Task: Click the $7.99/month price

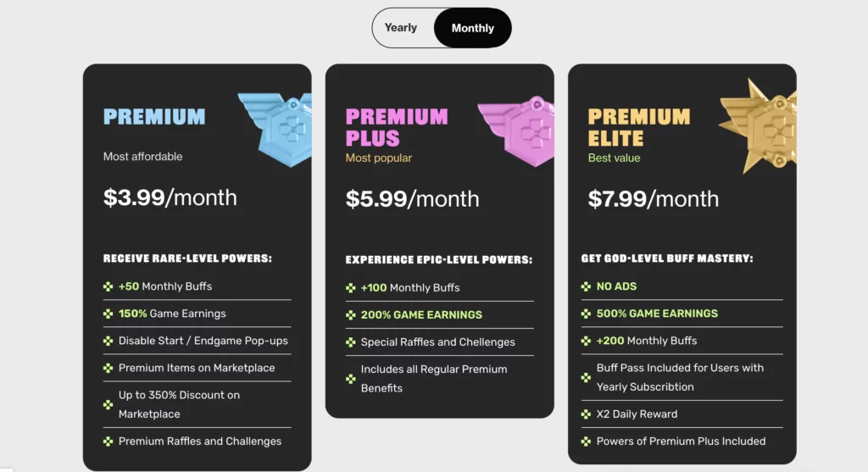Action: click(x=654, y=199)
